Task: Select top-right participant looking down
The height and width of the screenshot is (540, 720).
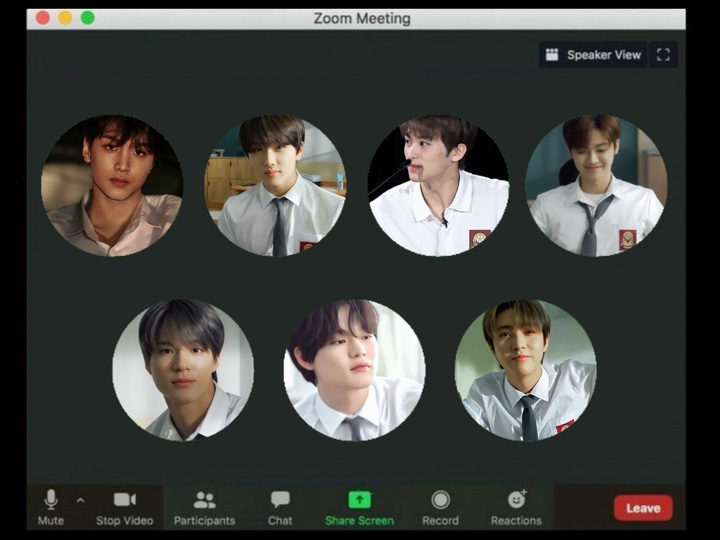Action: click(x=596, y=186)
